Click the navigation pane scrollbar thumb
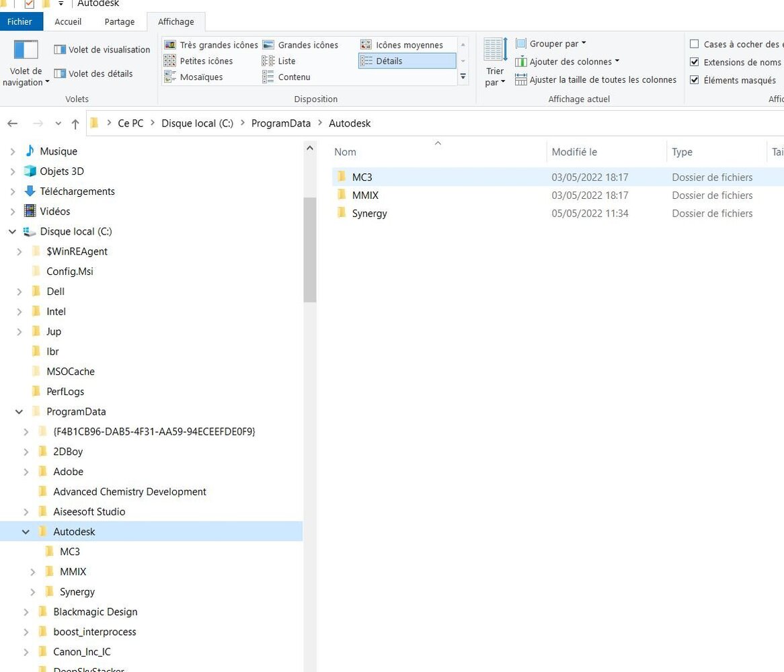Screen dimensions: 784x672 [309, 250]
